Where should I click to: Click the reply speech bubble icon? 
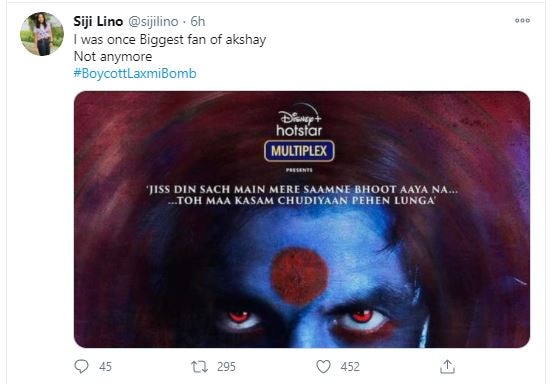(81, 366)
